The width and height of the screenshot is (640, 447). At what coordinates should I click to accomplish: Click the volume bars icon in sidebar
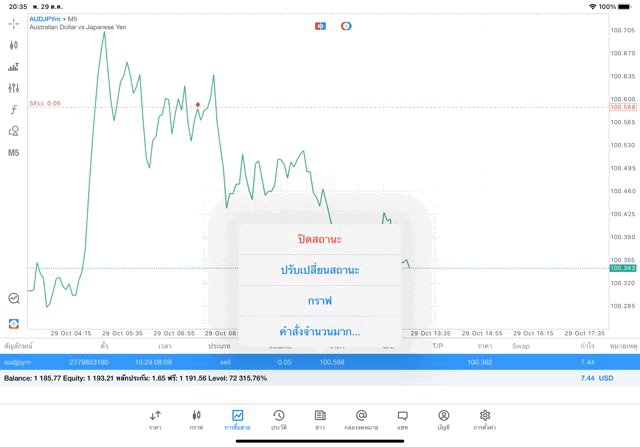click(x=13, y=67)
